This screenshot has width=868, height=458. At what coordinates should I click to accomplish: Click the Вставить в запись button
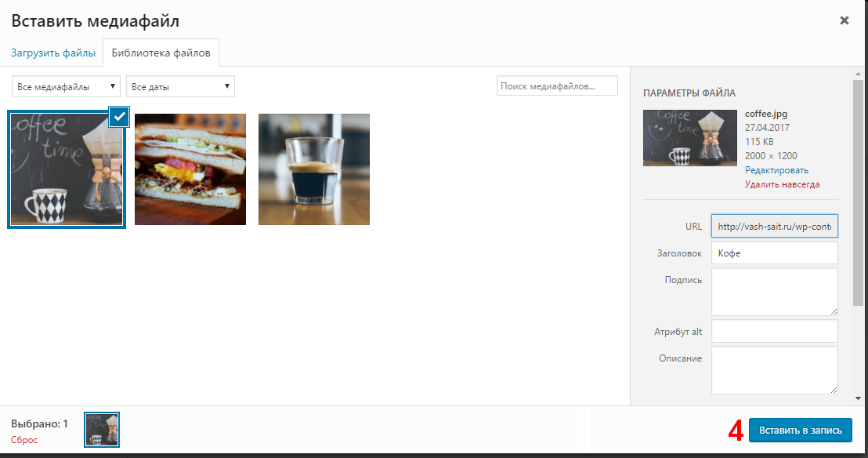[801, 431]
